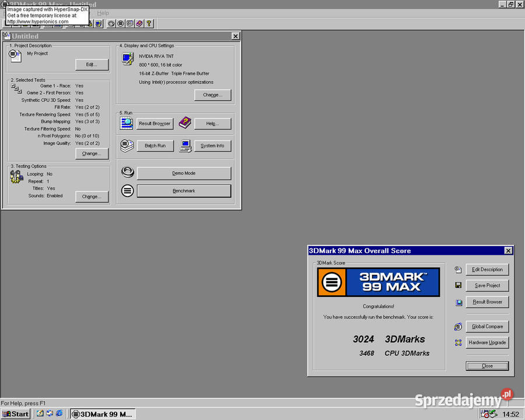Image resolution: width=525 pixels, height=420 pixels.
Task: Select the 3DMark 99 Max taskbar item
Action: (x=103, y=414)
